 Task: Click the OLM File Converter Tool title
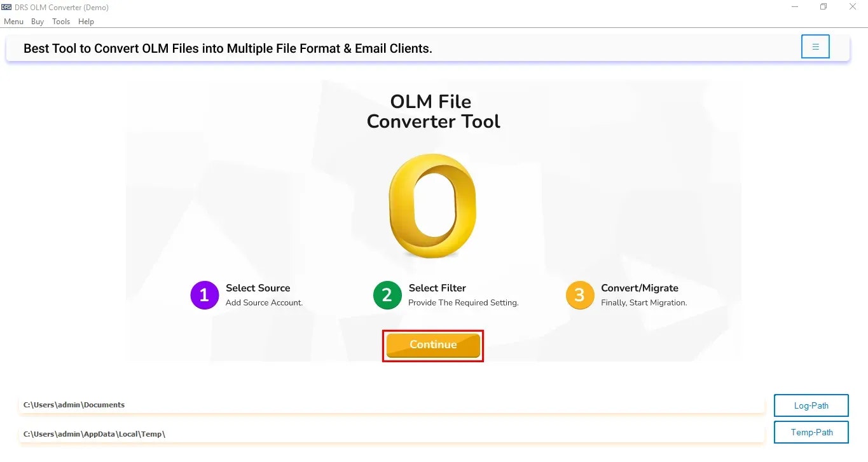(433, 111)
